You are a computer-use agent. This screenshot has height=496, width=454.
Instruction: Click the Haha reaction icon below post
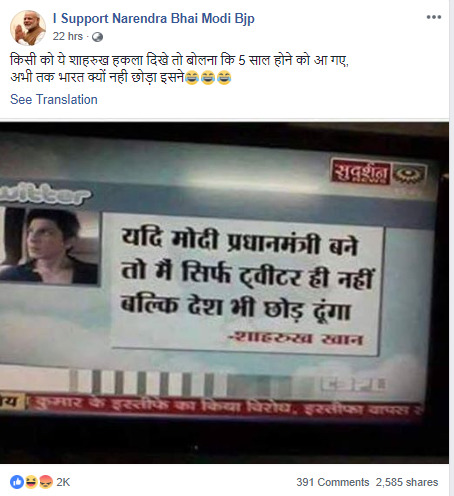(31, 482)
